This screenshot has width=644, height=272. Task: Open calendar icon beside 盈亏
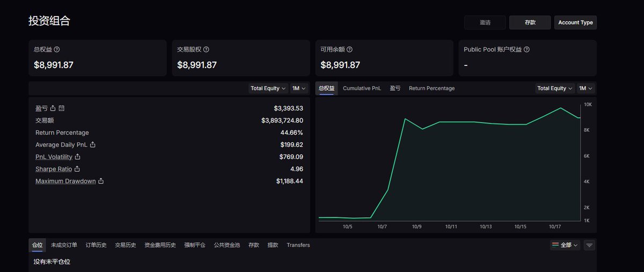click(61, 108)
